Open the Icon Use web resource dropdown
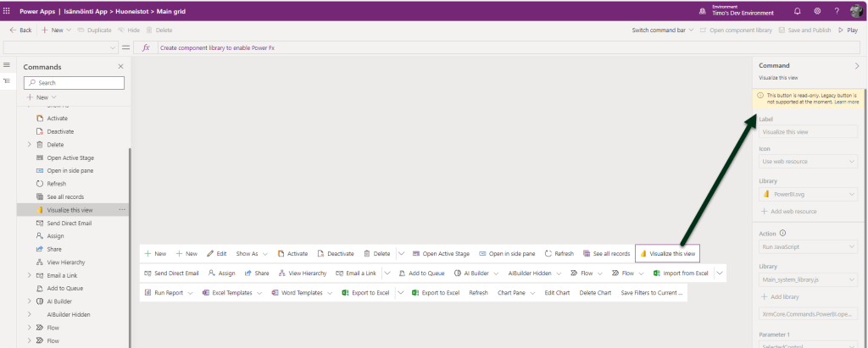Image resolution: width=868 pixels, height=348 pixels. pyautogui.click(x=807, y=161)
